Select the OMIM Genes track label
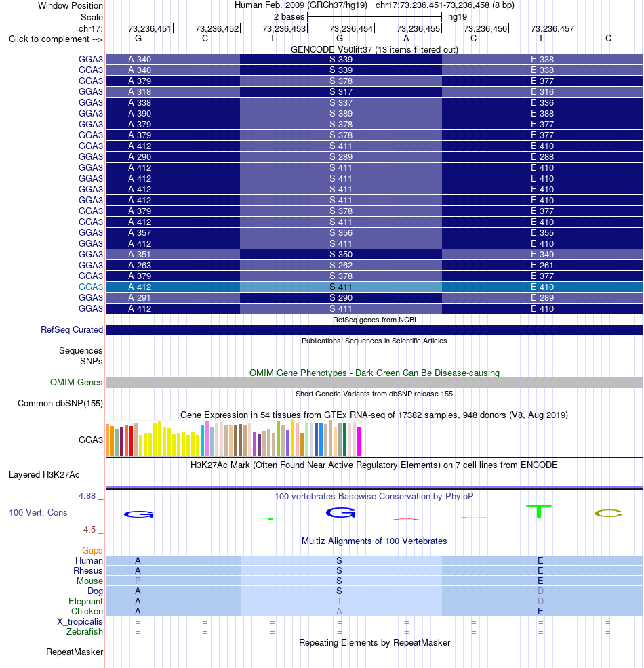 click(77, 383)
